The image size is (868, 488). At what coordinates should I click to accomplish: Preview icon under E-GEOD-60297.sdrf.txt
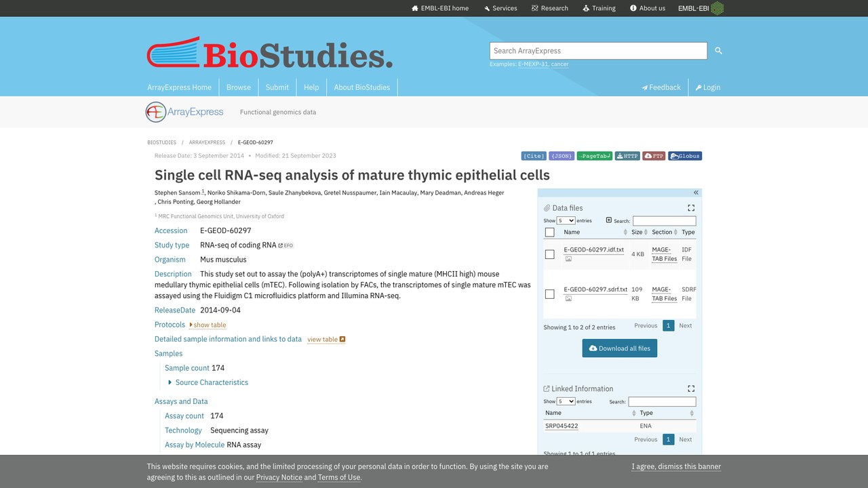[568, 298]
